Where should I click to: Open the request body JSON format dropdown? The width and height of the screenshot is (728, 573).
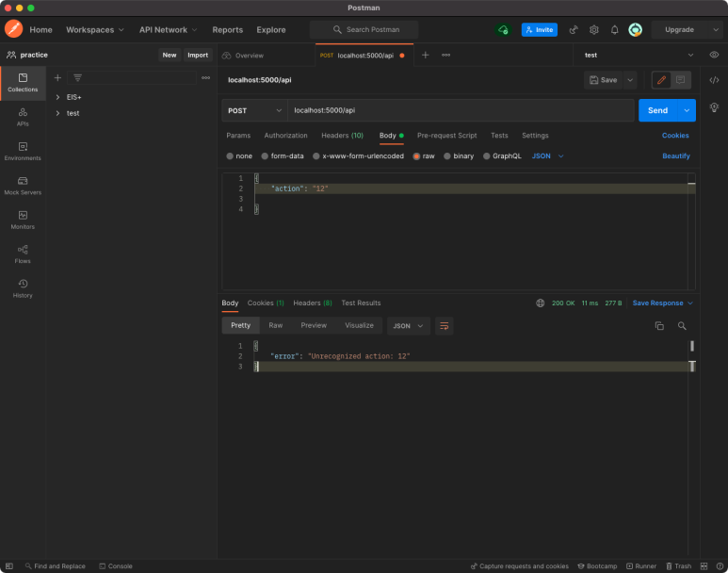[x=547, y=156]
